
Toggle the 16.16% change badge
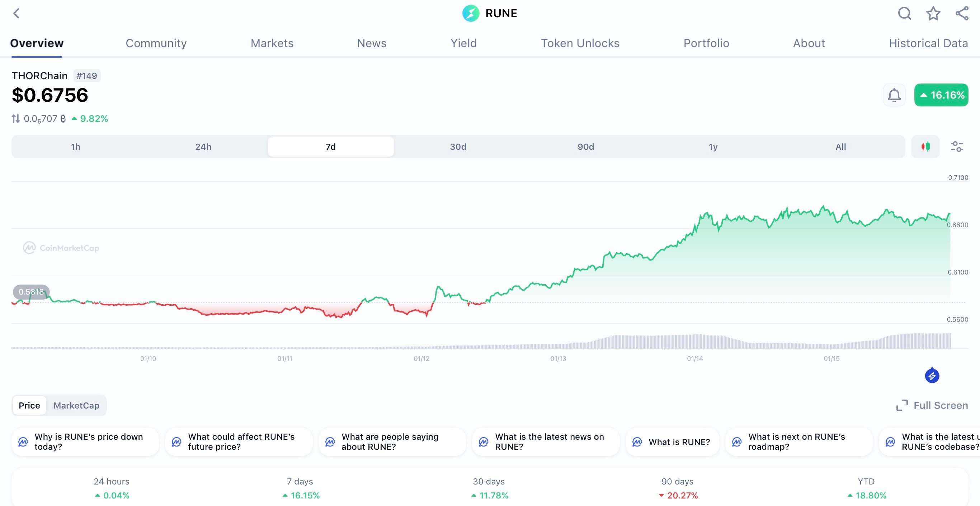click(x=941, y=95)
